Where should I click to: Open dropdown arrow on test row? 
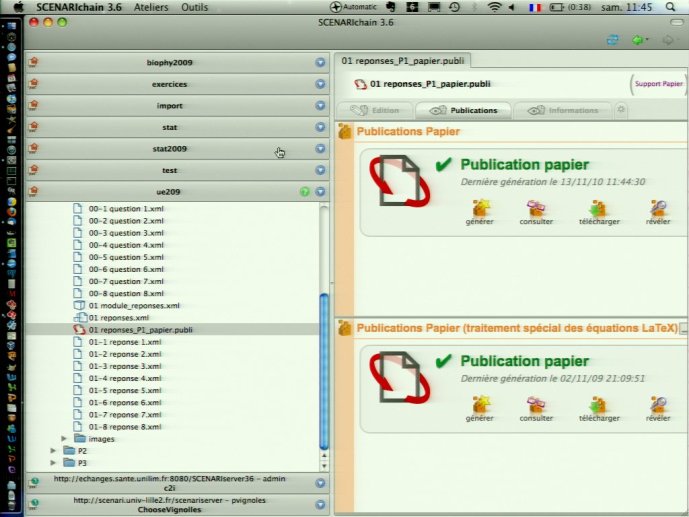(320, 170)
